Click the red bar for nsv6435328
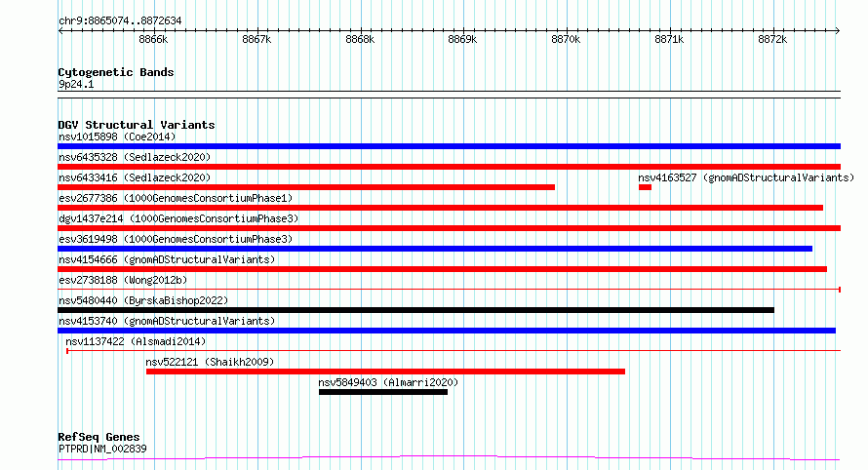The height and width of the screenshot is (470, 868). (x=449, y=167)
